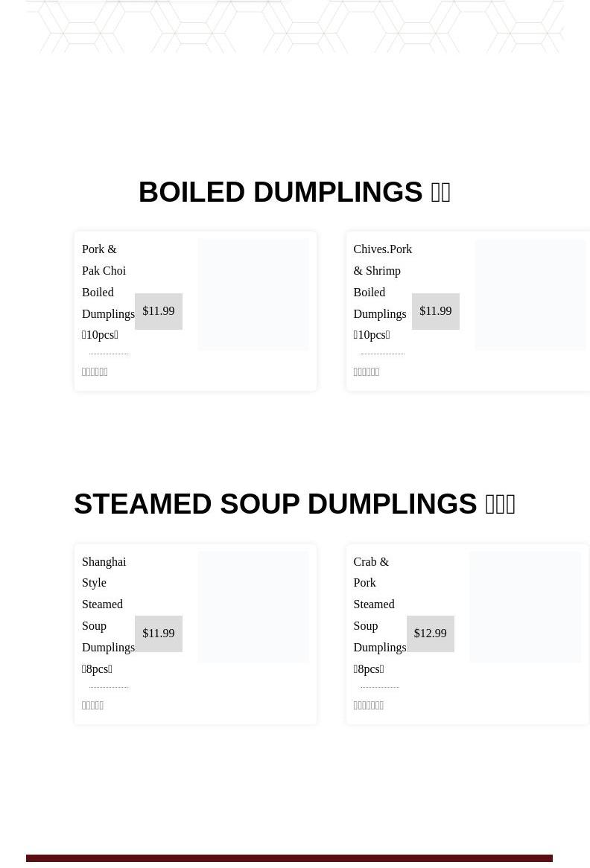Image resolution: width=590 pixels, height=868 pixels.
Task: Click Chinese subtitle under Chives.Pork & Shrimp
Action: 366,372
